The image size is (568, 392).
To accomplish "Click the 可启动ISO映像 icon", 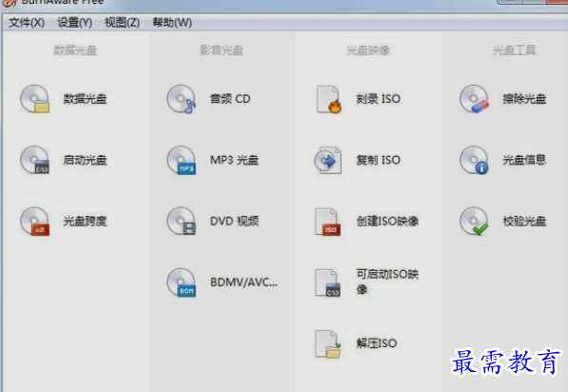I will [328, 283].
